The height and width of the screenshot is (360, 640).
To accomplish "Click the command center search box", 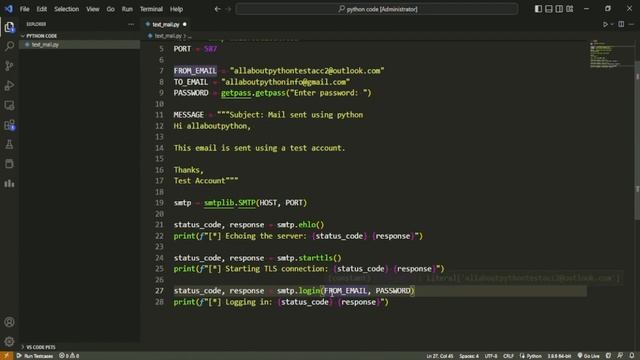I will click(377, 9).
